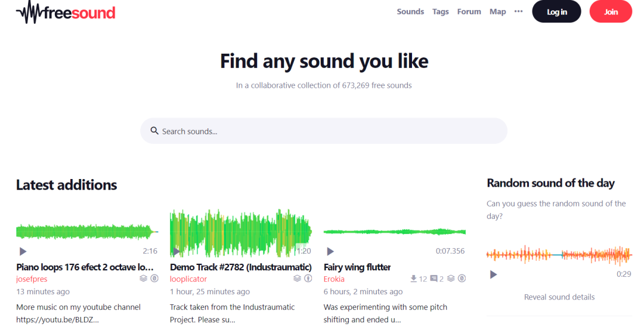Click license icon on Fairy wing flutter
The image size is (644, 327).
click(462, 278)
